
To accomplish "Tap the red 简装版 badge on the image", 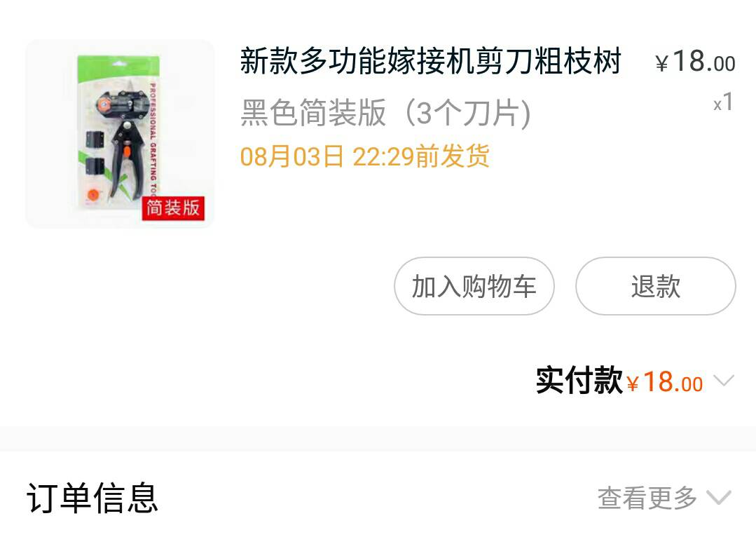I will click(x=173, y=208).
